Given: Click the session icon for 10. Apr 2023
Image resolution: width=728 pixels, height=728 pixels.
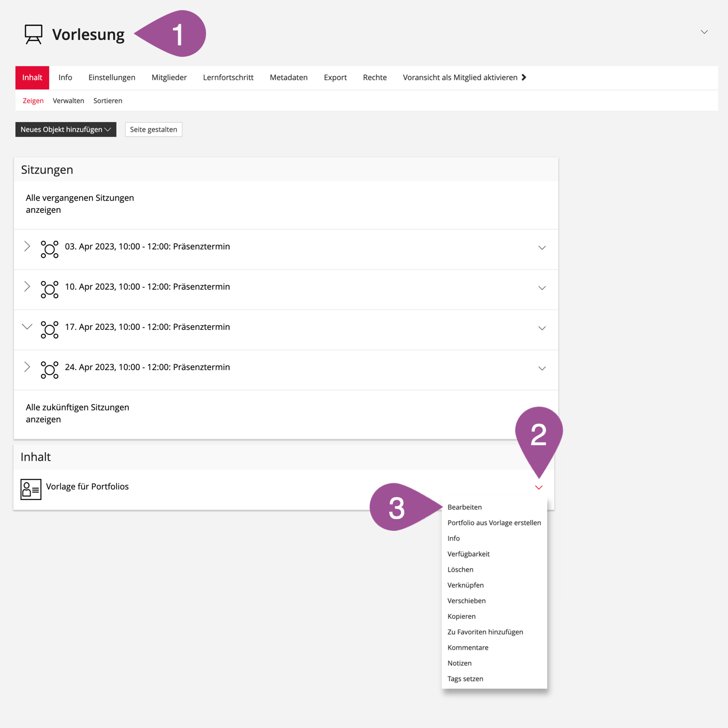Looking at the screenshot, I should [49, 290].
